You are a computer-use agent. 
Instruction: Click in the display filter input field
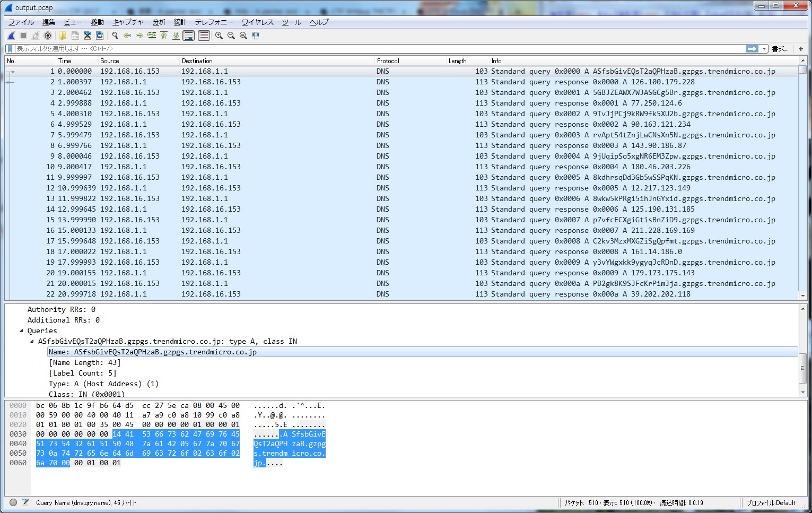379,48
